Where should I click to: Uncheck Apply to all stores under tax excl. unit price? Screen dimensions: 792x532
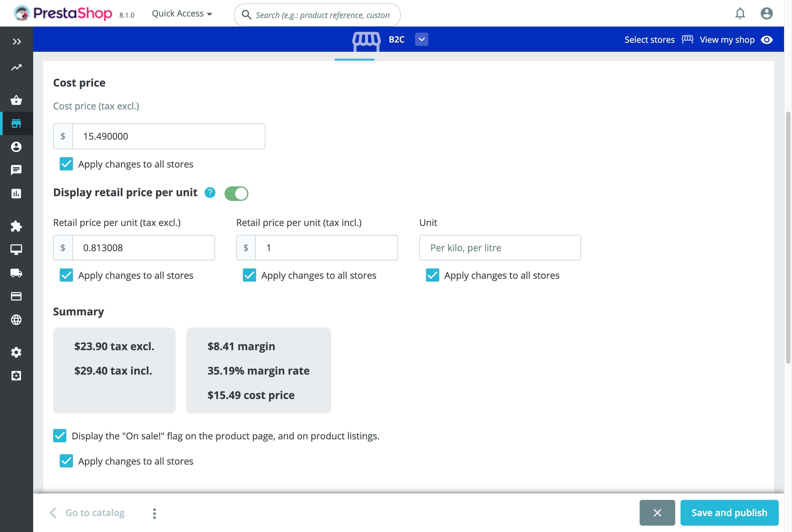(66, 275)
